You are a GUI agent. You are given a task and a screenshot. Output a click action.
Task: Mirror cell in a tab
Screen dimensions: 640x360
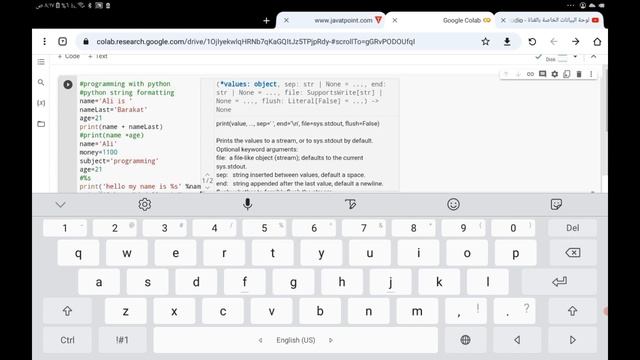(567, 74)
